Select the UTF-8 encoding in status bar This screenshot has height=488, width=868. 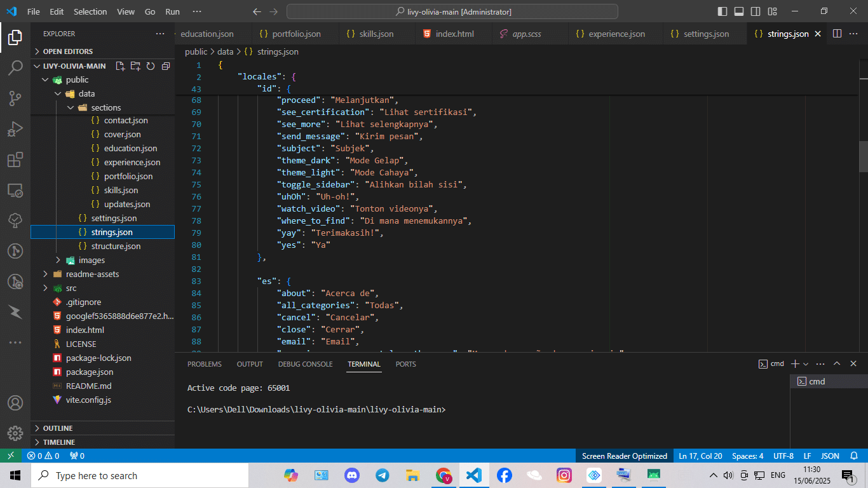[783, 456]
